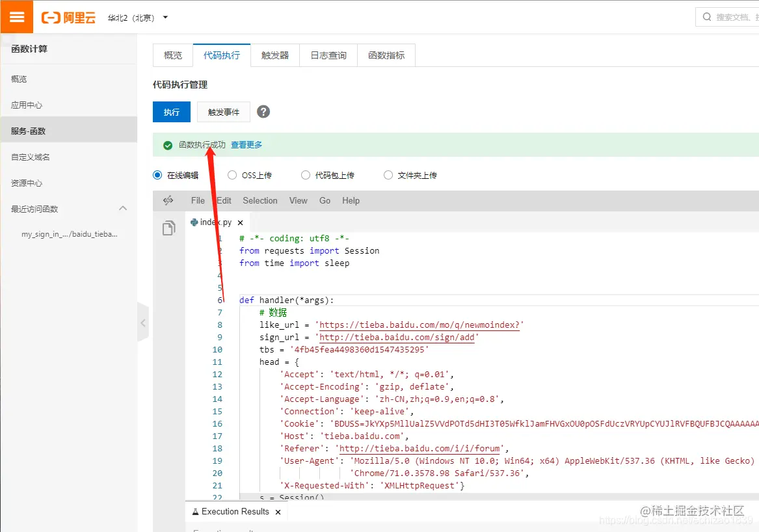
Task: Click the Referer URL in code
Action: point(419,449)
